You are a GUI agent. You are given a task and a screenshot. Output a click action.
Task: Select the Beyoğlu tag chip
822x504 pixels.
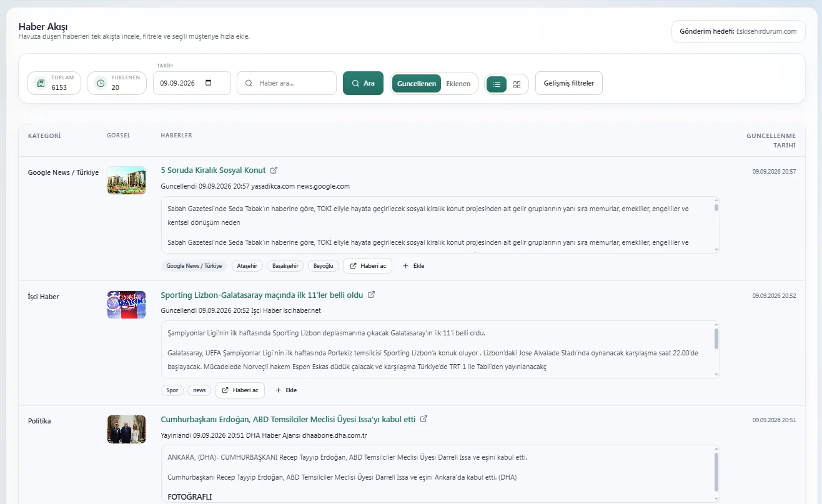(x=324, y=265)
